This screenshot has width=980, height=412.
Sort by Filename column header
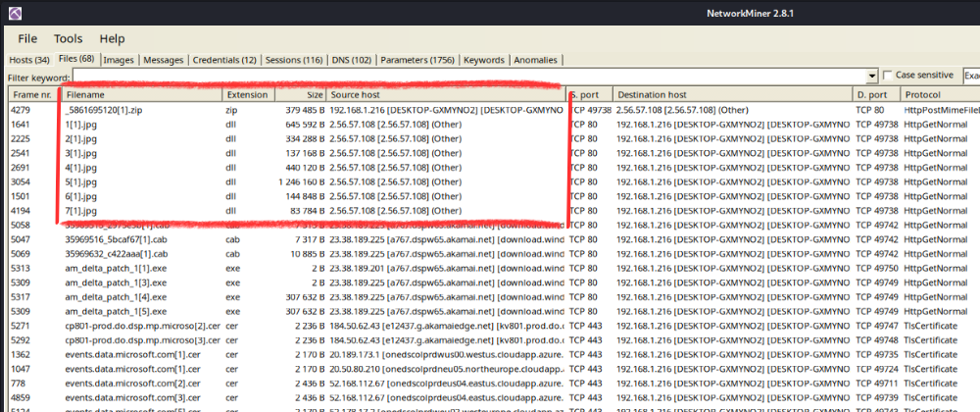tap(142, 95)
